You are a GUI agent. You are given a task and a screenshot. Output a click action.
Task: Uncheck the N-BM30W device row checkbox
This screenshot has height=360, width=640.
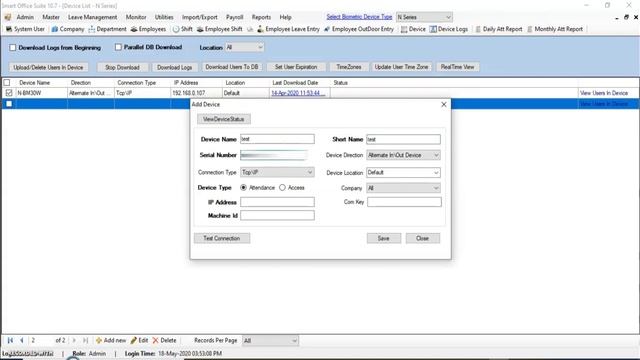click(x=9, y=93)
